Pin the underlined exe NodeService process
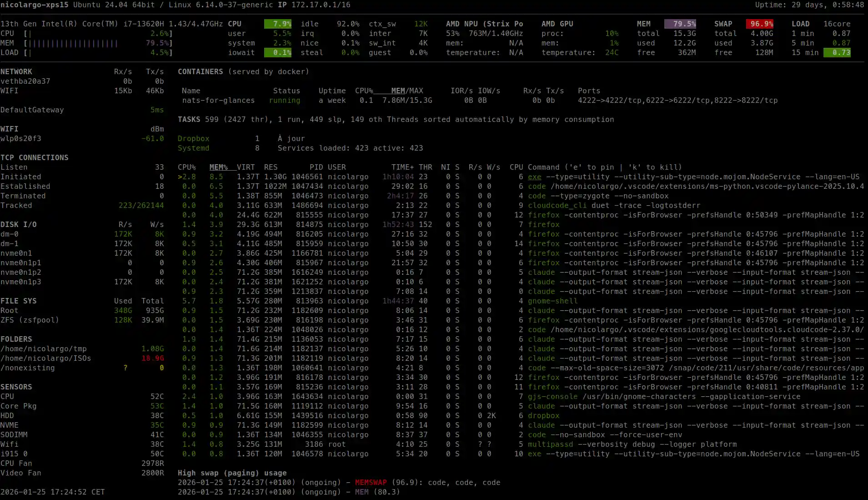The width and height of the screenshot is (868, 500). 534,177
